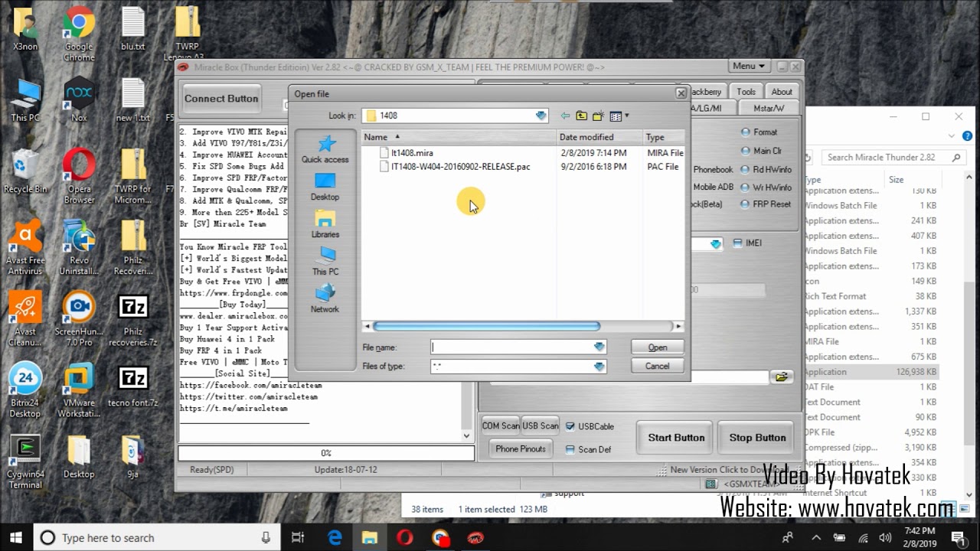Click the Edge icon in the taskbar
The image size is (980, 551).
click(335, 537)
